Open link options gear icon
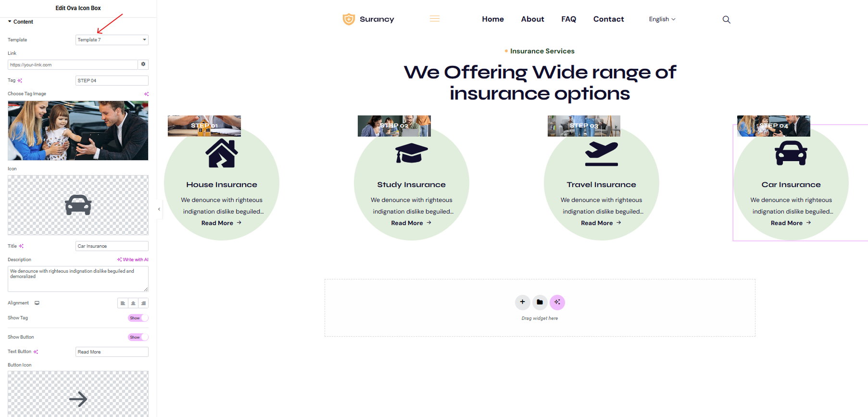The image size is (868, 417). [x=143, y=64]
